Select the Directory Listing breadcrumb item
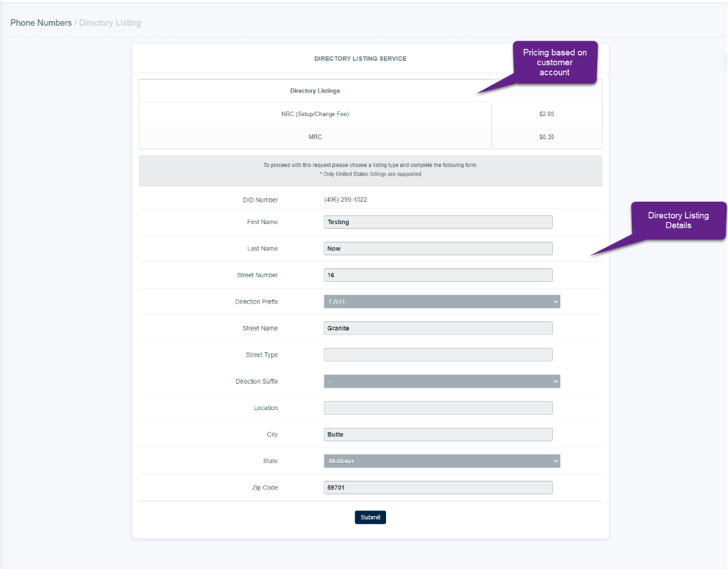728x569 pixels. (x=110, y=23)
